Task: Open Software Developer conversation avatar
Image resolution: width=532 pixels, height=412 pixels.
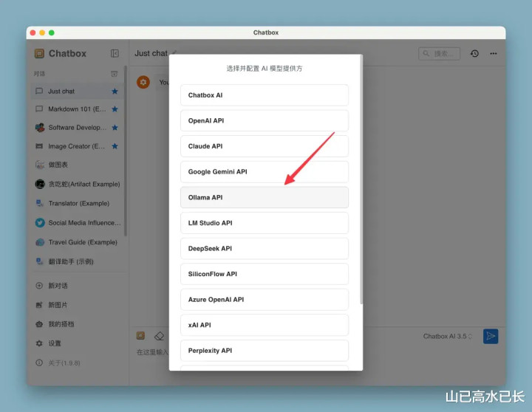Action: click(x=40, y=128)
